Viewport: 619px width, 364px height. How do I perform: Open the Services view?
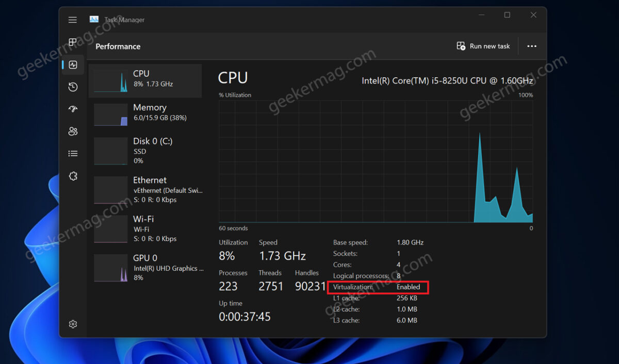[73, 176]
